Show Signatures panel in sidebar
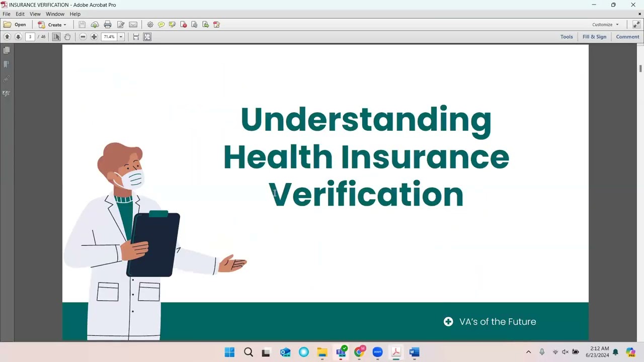 (7, 94)
